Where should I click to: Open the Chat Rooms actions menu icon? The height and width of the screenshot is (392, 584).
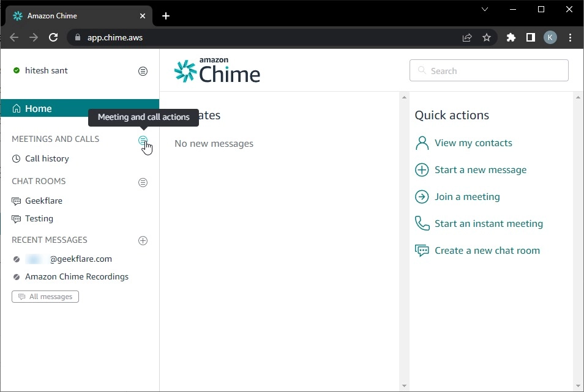pyautogui.click(x=143, y=182)
